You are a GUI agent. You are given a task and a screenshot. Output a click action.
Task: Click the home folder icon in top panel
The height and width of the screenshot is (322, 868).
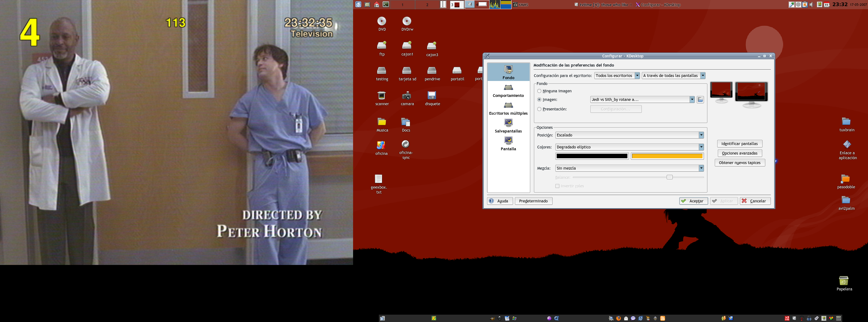point(377,4)
